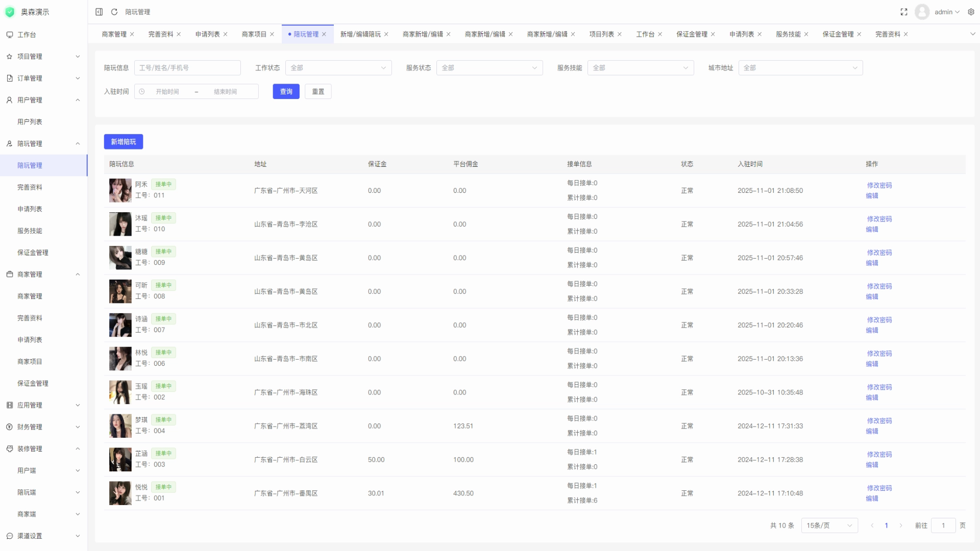Close the 商家项目 tab

click(272, 34)
